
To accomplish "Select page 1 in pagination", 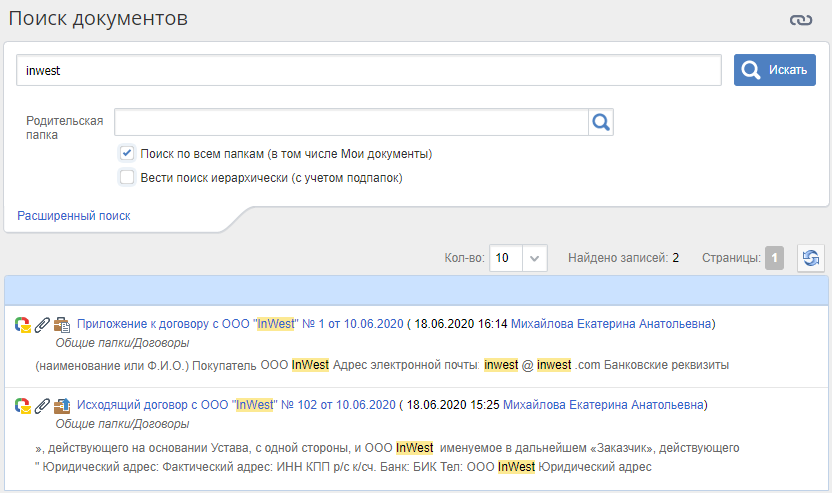I will (775, 258).
